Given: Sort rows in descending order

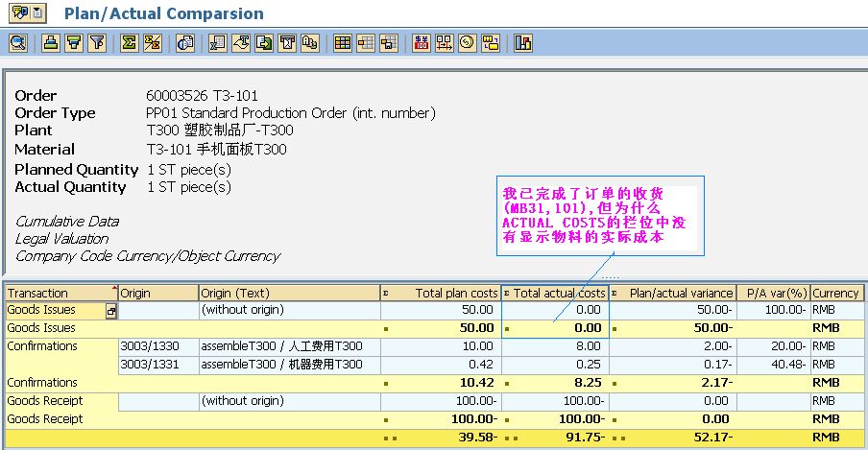Looking at the screenshot, I should (73, 42).
